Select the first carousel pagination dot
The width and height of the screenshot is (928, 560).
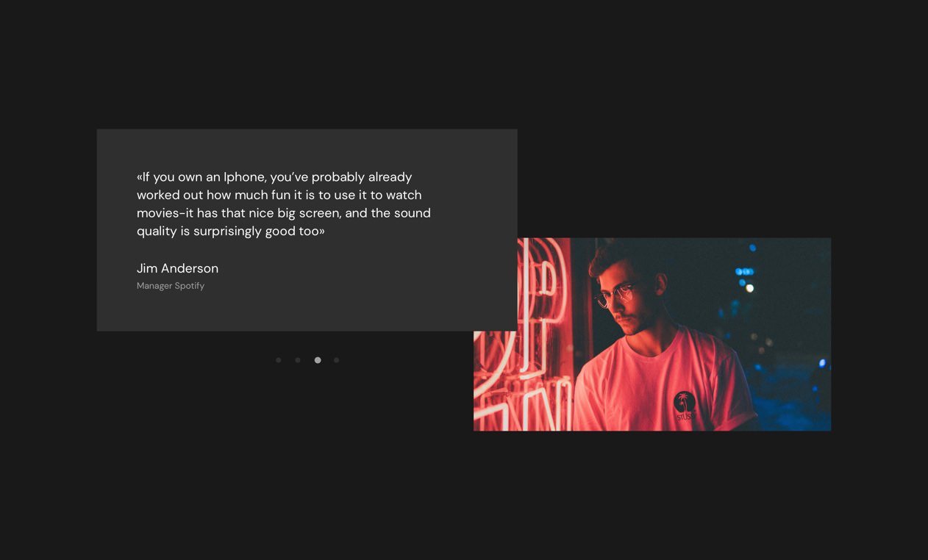tap(279, 360)
